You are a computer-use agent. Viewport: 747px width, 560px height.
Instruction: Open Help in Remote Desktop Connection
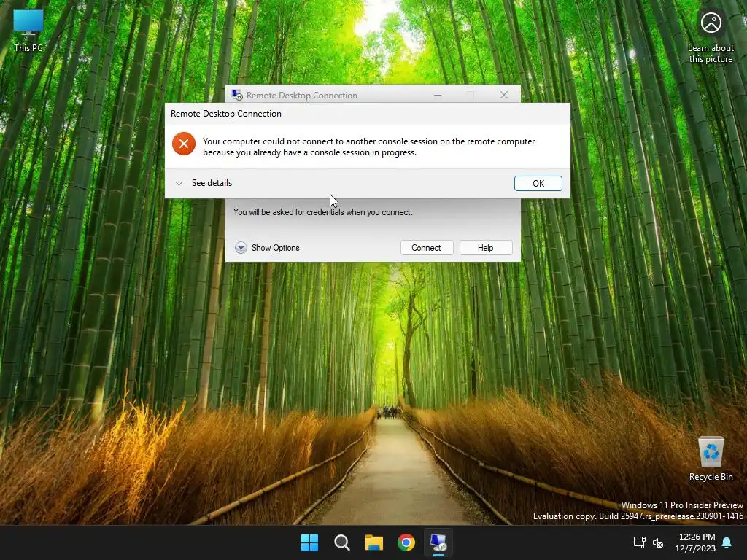pos(485,248)
